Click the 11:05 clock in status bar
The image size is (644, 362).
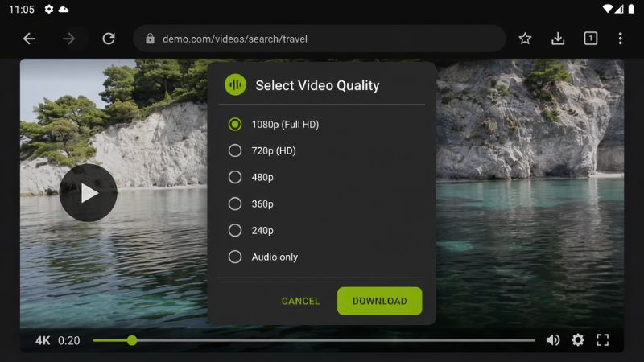(x=22, y=9)
